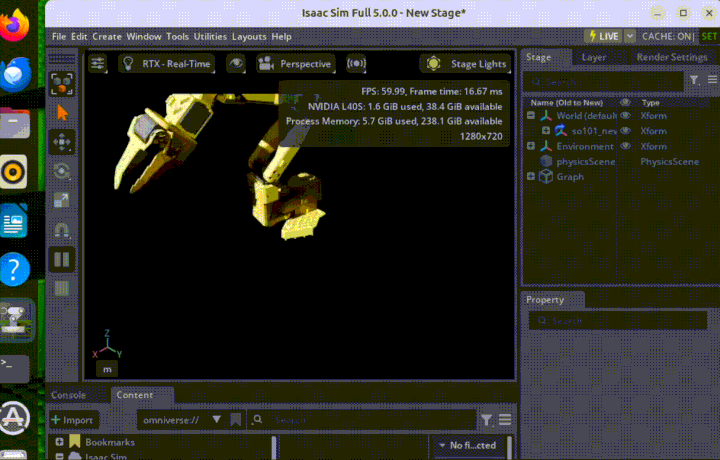Expand the Graph tree node
This screenshot has width=720, height=460.
click(532, 176)
